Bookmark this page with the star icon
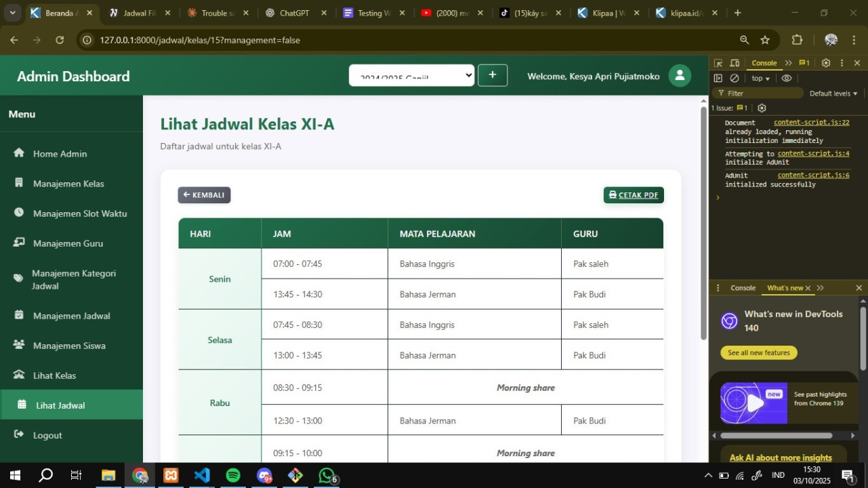The height and width of the screenshot is (488, 868). pos(765,40)
